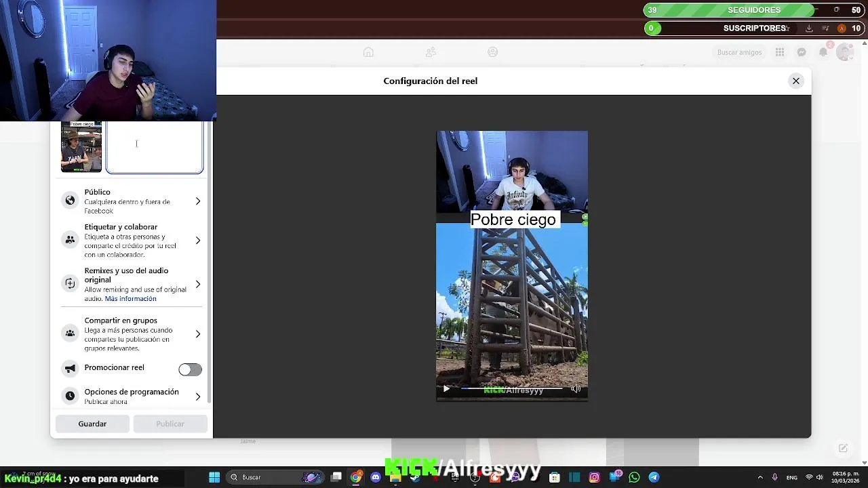Open Facebook friends icon in top nav

click(x=431, y=52)
